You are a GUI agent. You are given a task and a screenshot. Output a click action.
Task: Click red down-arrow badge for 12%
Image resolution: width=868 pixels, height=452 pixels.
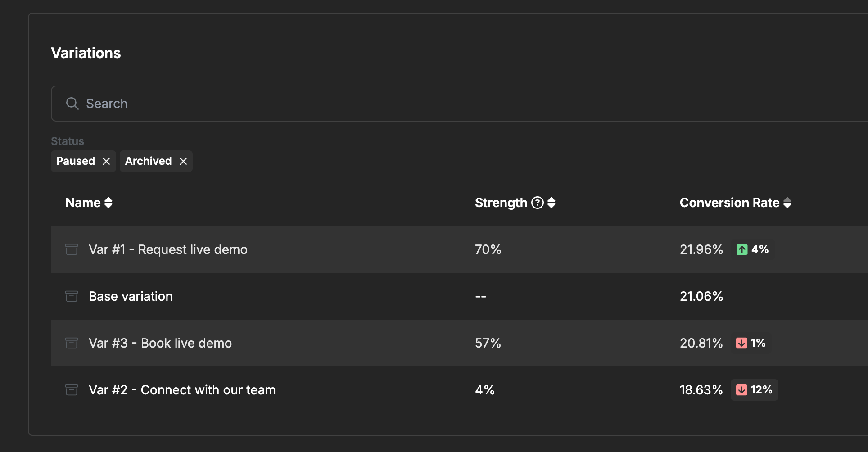click(x=741, y=390)
